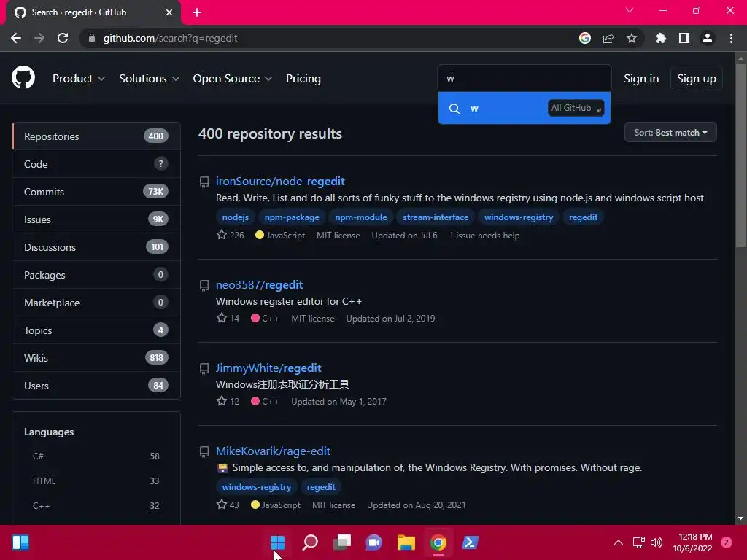Open ironSource/node-regedit repository
747x560 pixels.
pos(280,182)
